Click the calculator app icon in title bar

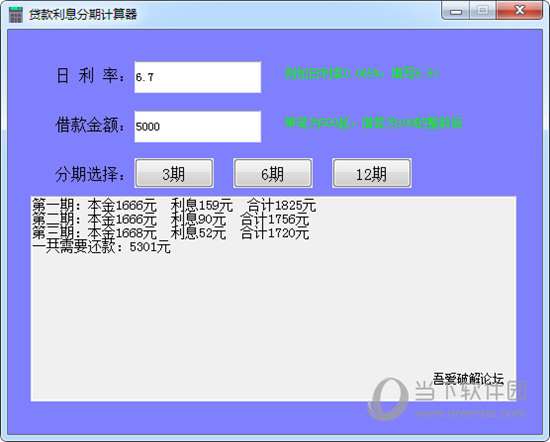(x=15, y=15)
